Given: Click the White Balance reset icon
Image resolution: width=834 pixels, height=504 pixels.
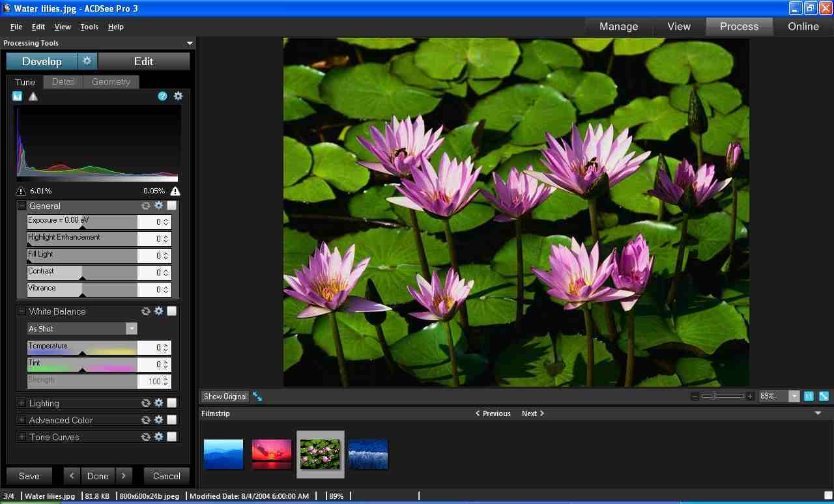Looking at the screenshot, I should pos(146,311).
